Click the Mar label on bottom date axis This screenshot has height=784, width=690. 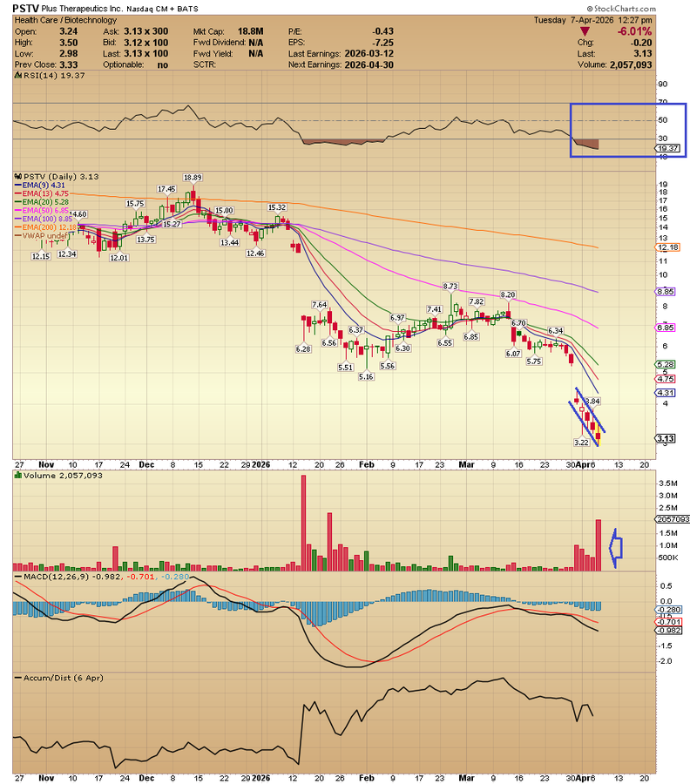tap(466, 778)
